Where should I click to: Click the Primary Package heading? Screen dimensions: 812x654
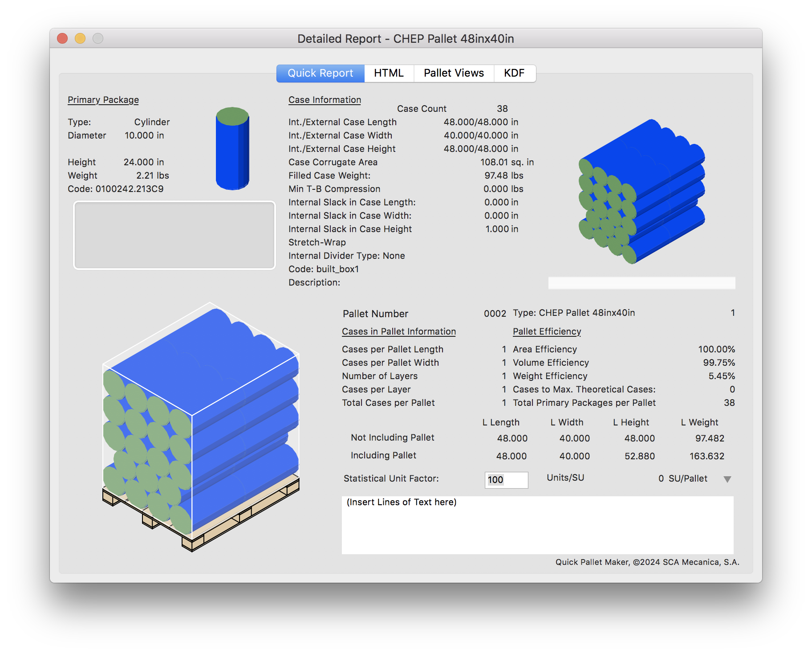pos(103,100)
